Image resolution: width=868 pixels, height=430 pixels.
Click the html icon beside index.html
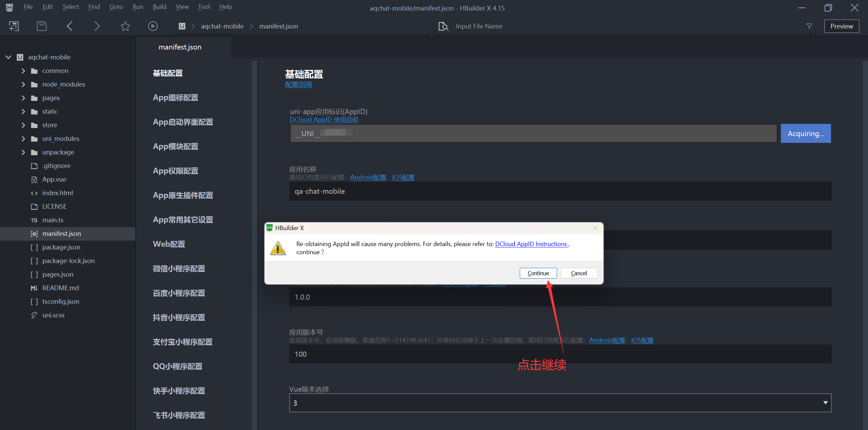click(x=34, y=193)
